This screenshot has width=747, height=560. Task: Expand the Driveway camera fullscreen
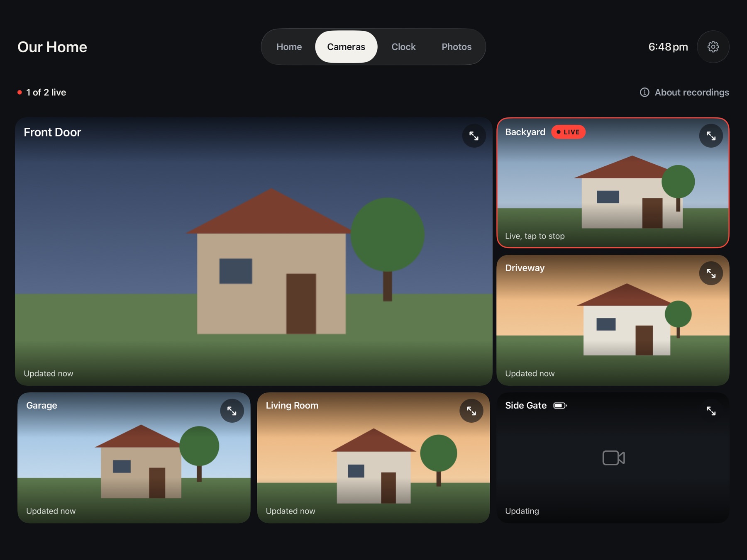coord(711,273)
